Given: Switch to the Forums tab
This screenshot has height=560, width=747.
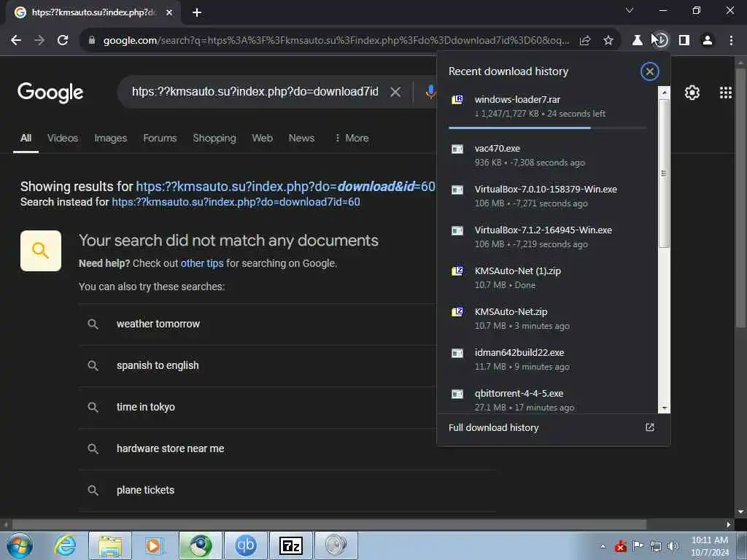Looking at the screenshot, I should coord(160,138).
